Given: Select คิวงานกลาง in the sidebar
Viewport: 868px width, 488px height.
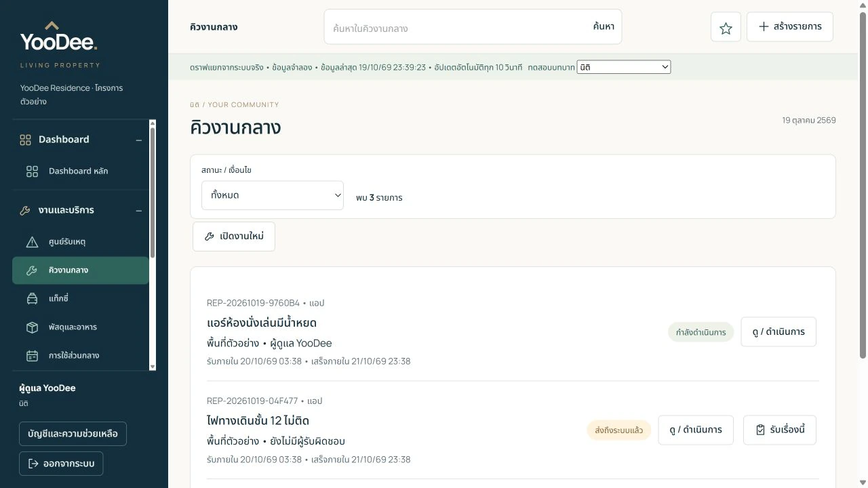Looking at the screenshot, I should 81,270.
